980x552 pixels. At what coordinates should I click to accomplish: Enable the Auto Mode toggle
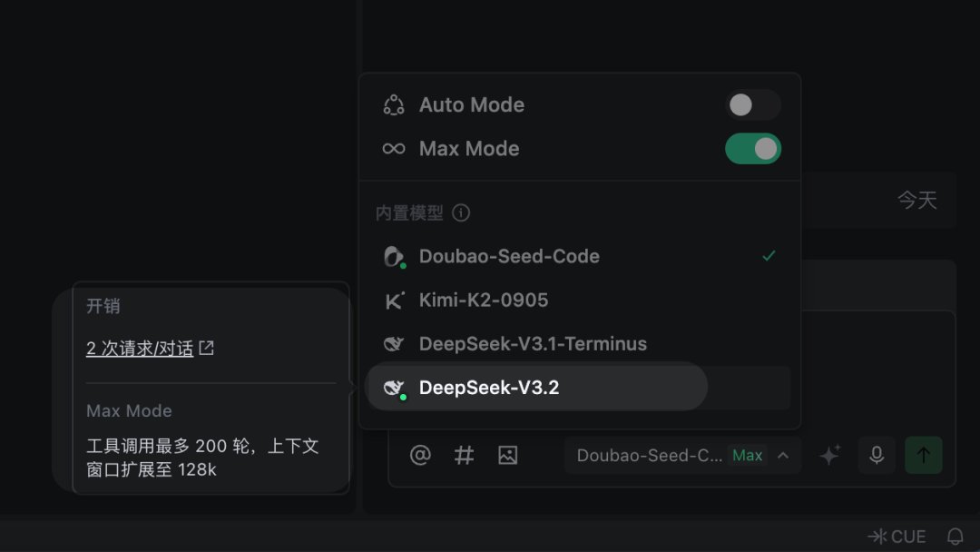pyautogui.click(x=752, y=105)
